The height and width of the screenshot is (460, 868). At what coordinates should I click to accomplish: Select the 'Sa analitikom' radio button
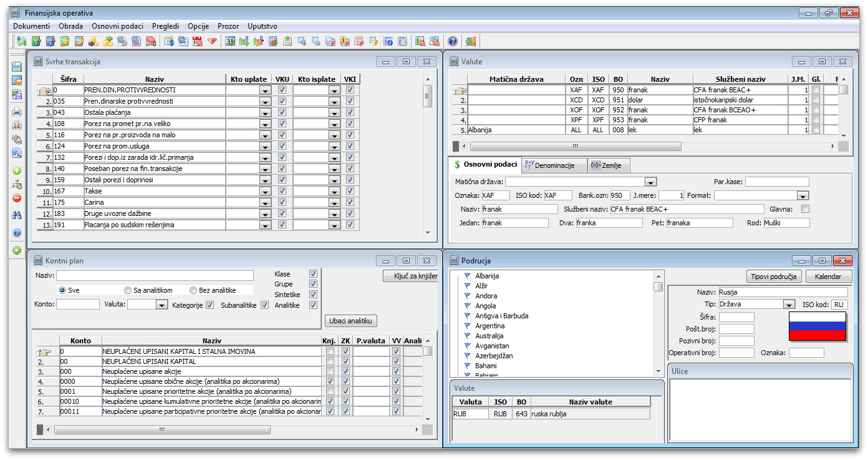(x=128, y=290)
